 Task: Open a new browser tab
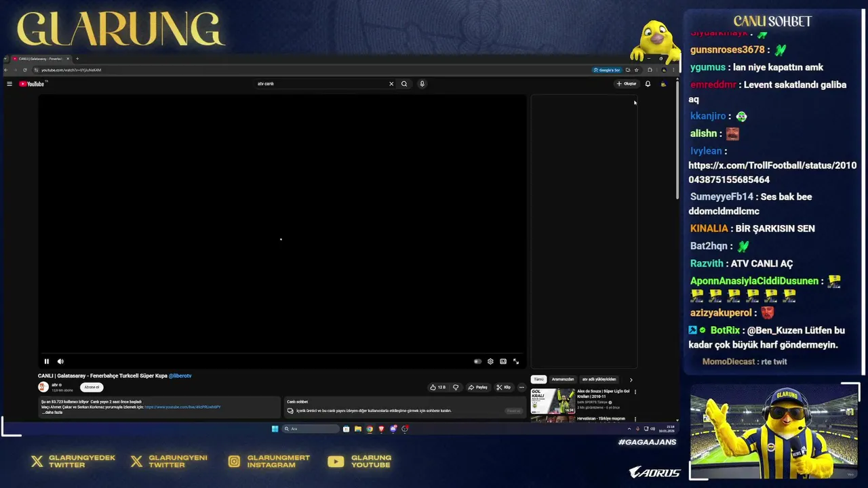[77, 59]
